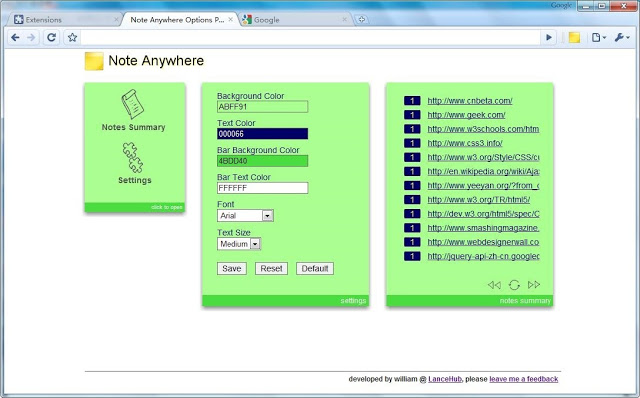Open the Settings puzzle piece icon
640x398 pixels.
pos(133,158)
